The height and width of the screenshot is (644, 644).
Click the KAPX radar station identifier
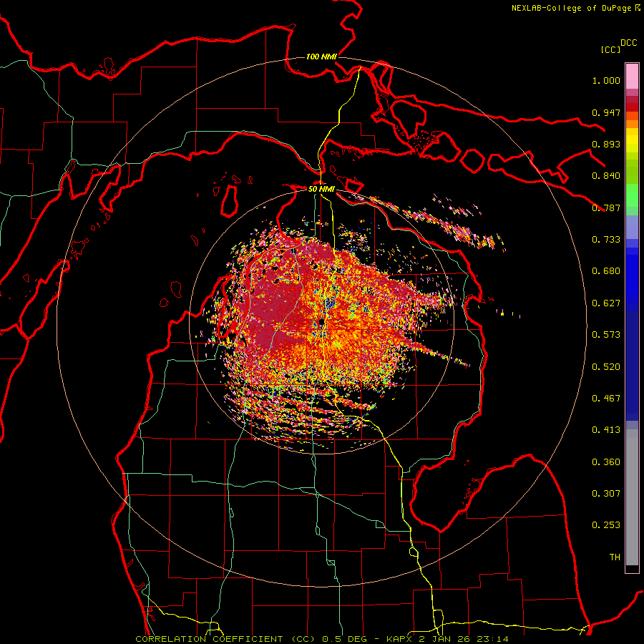[x=401, y=639]
